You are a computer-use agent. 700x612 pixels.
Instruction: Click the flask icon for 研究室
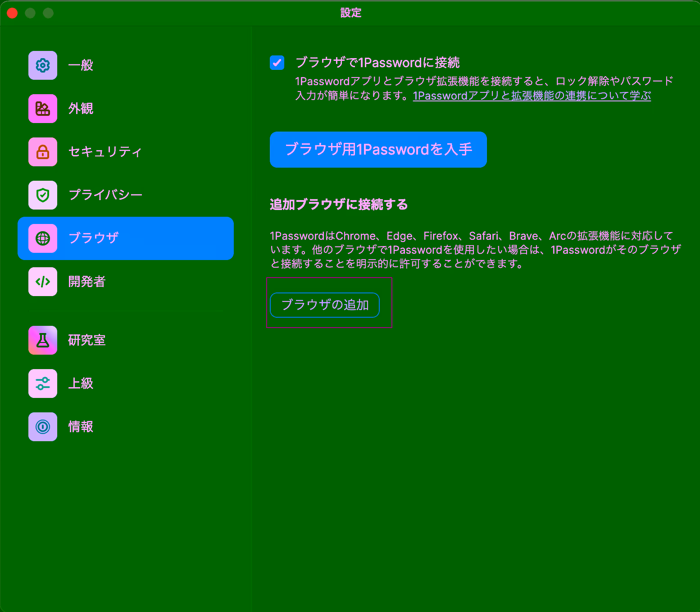[x=43, y=340]
